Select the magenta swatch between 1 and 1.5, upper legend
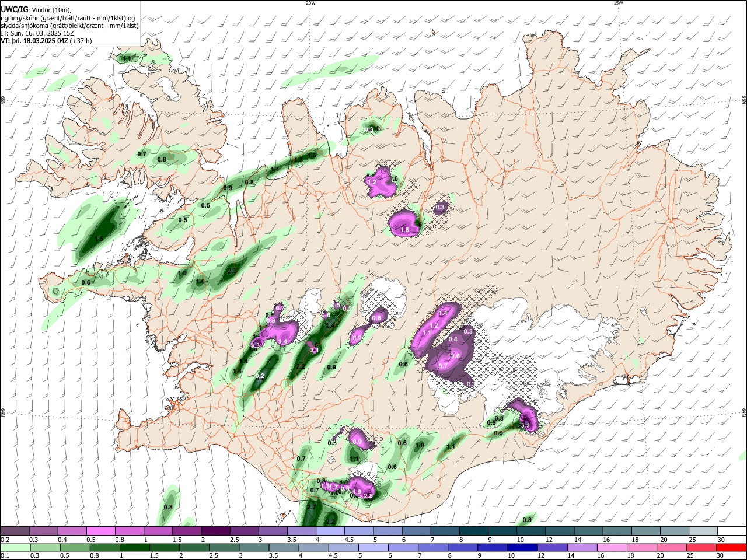Image resolution: width=747 pixels, height=560 pixels. [158, 531]
